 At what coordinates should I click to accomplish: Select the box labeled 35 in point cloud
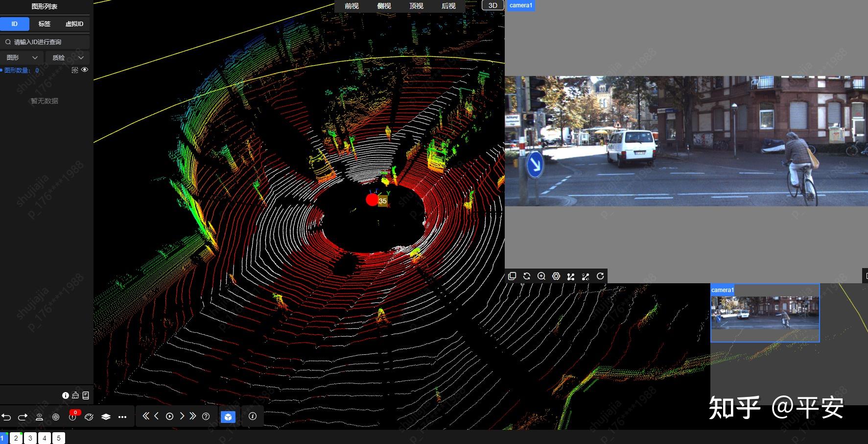click(x=383, y=200)
